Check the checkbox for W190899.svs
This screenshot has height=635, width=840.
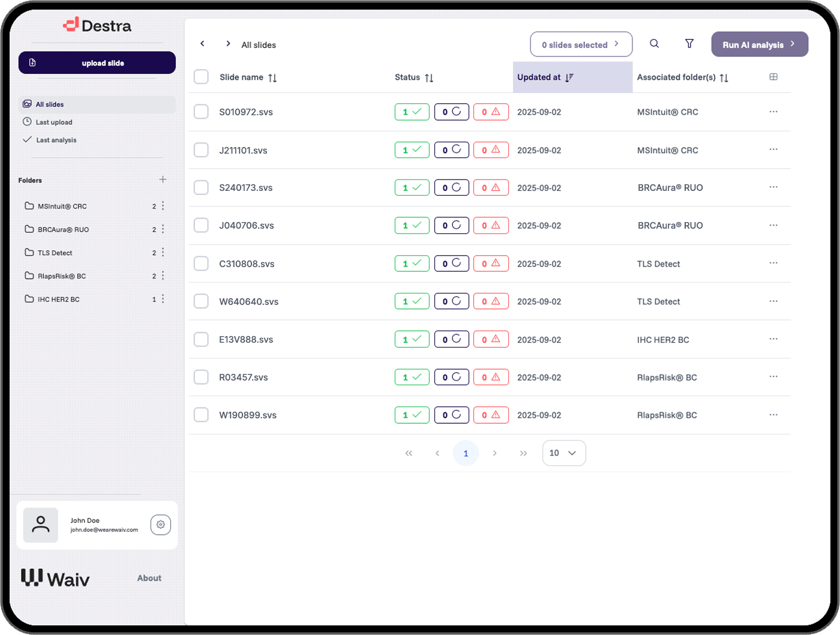point(201,415)
